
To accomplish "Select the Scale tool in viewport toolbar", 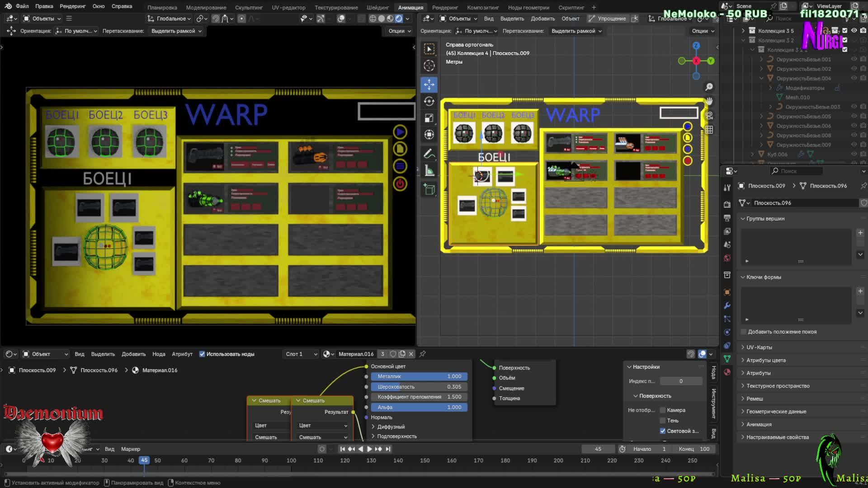I will point(429,118).
